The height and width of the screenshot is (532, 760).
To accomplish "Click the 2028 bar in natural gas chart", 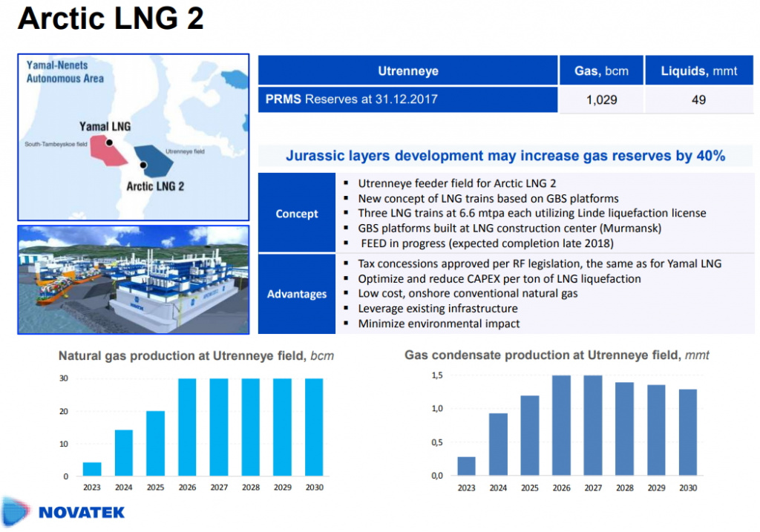I will click(251, 427).
